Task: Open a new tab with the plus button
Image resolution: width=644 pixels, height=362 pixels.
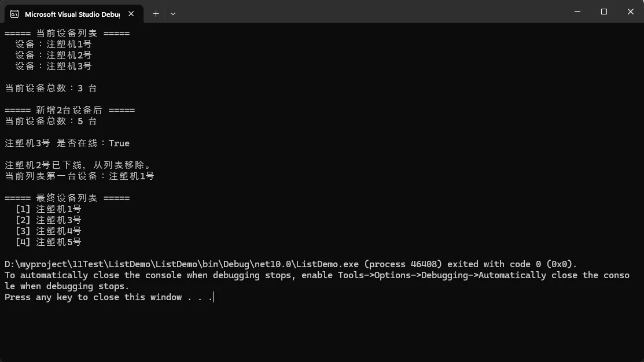Action: tap(156, 14)
